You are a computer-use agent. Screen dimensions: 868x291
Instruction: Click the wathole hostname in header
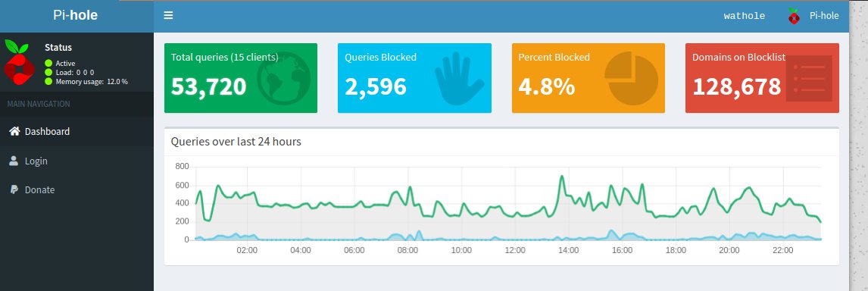point(745,16)
